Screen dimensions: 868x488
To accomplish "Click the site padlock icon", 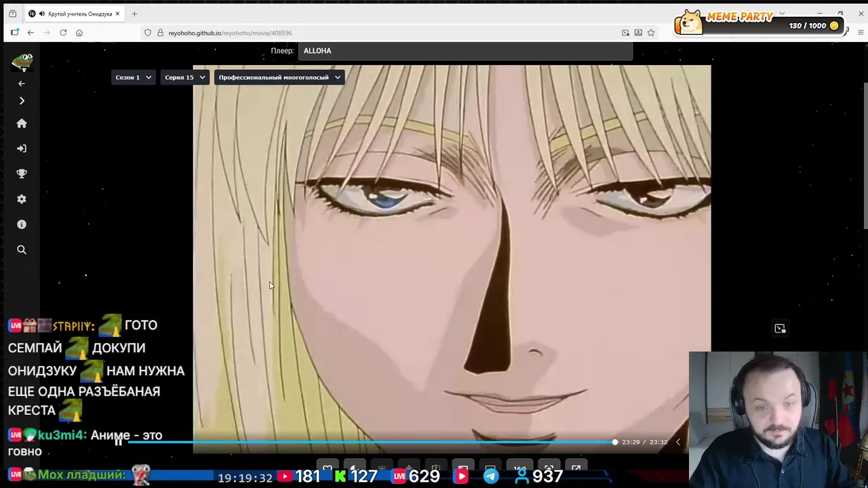I will tap(161, 33).
